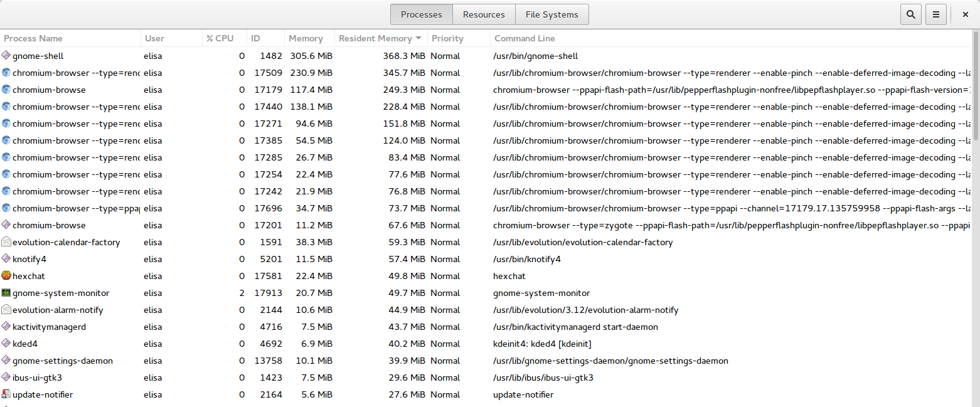Select the knotify4 process name
Screen dimensions: 980x407
[29, 259]
